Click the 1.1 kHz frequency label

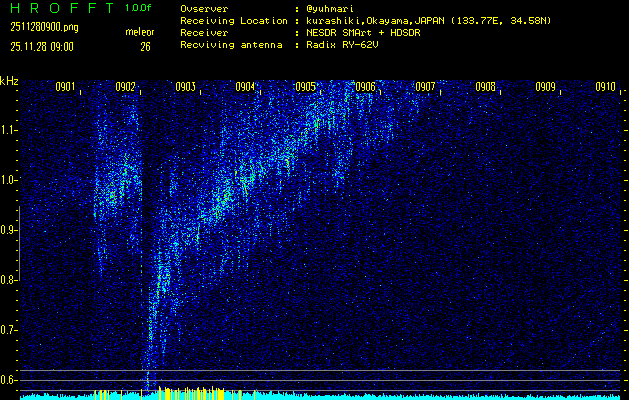pos(9,130)
